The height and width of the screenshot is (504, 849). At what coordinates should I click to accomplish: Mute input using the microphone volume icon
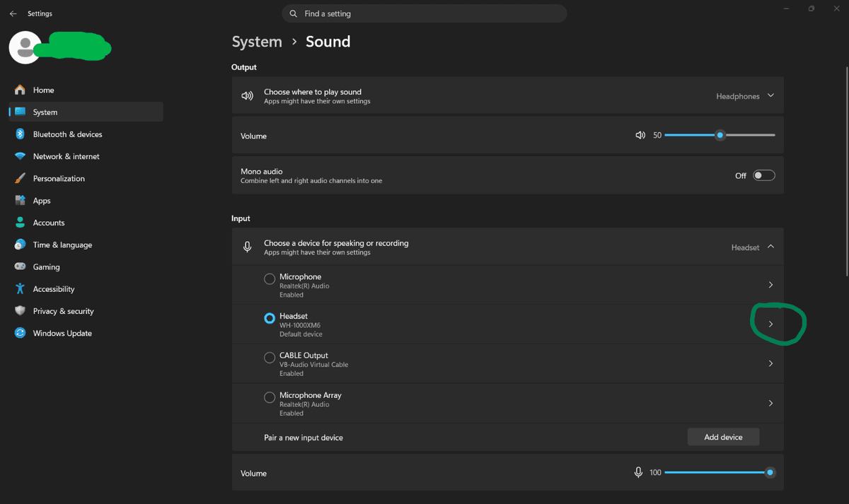[638, 472]
